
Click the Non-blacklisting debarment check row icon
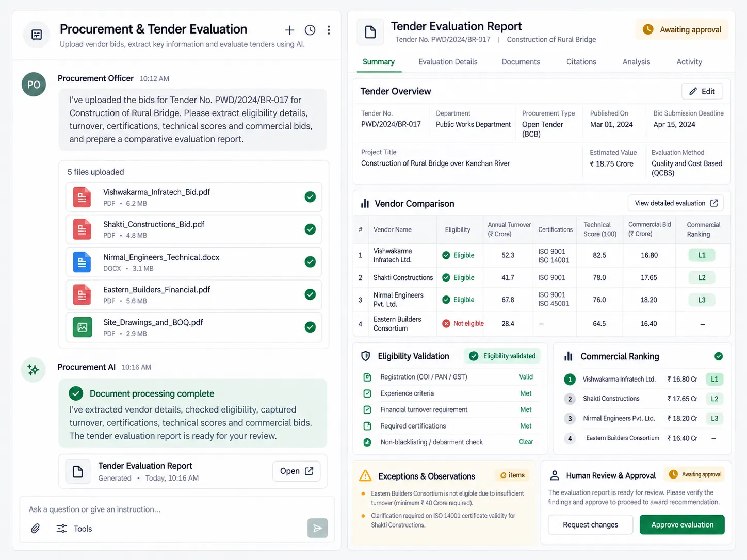point(367,442)
